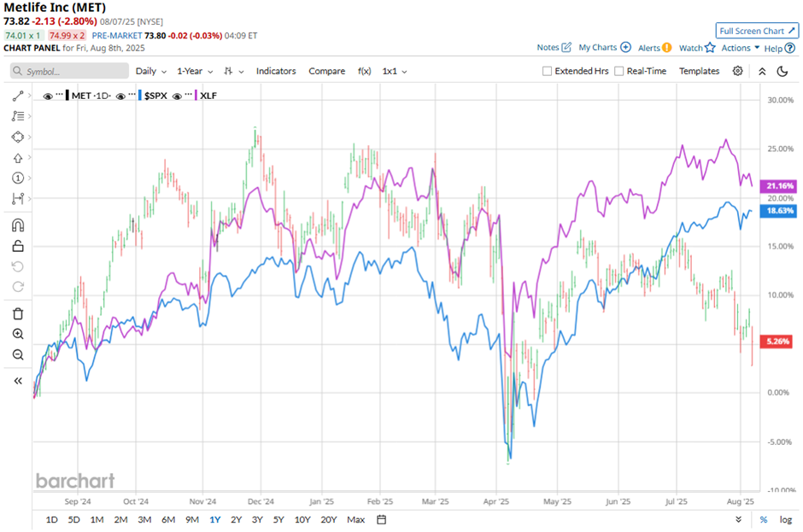Toggle the lock drawings icon
Viewport: 803px width, 532px height.
point(18,246)
